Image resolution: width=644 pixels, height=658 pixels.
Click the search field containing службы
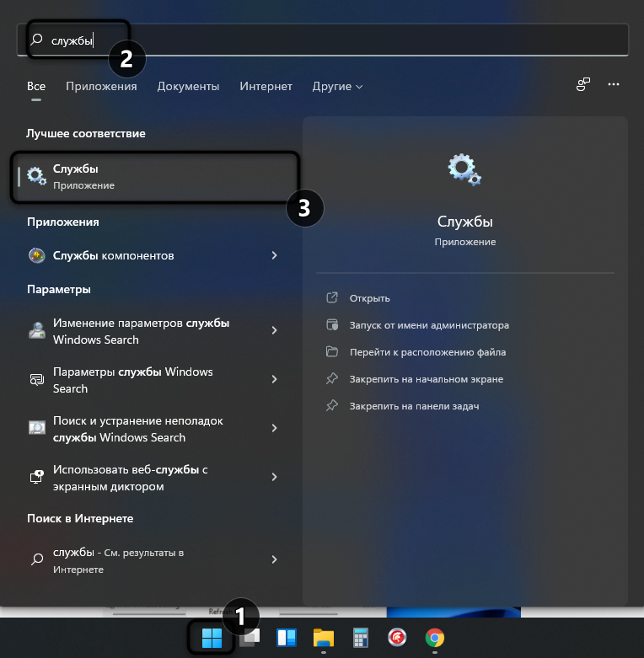(322, 40)
